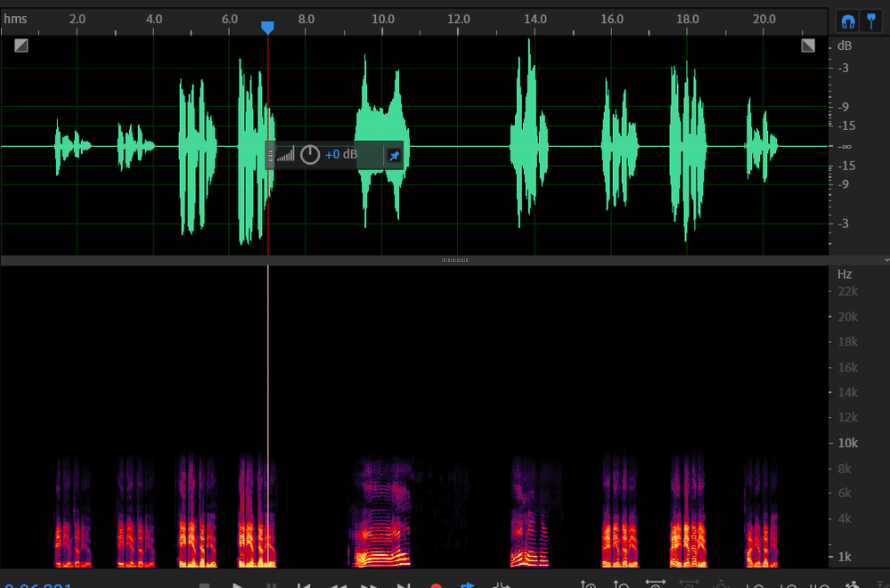The height and width of the screenshot is (588, 890).
Task: Click the 20.0 mark on the time ruler
Action: click(764, 19)
